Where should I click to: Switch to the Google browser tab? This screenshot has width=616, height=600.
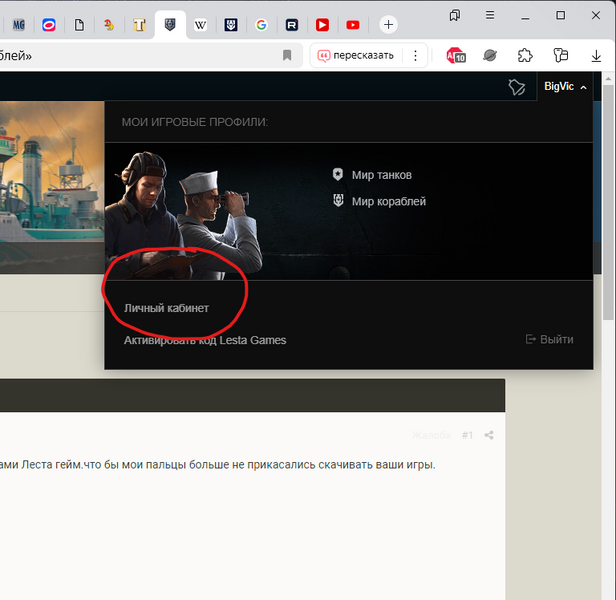pos(261,25)
